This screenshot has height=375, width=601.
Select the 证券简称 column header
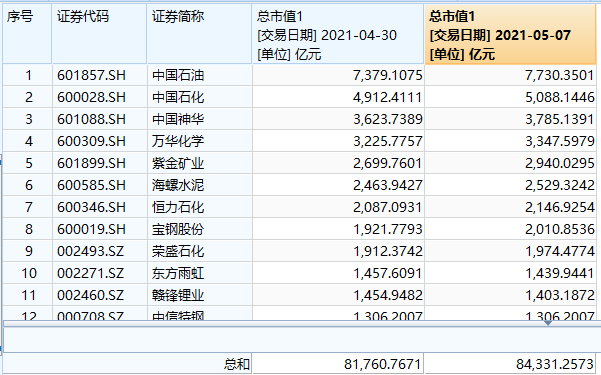199,34
